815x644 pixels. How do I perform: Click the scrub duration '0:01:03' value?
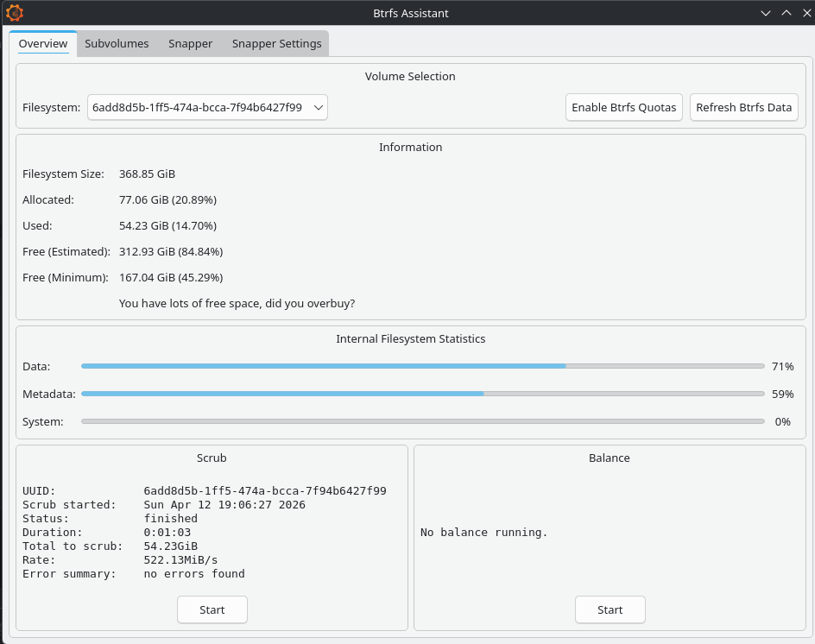pos(167,533)
